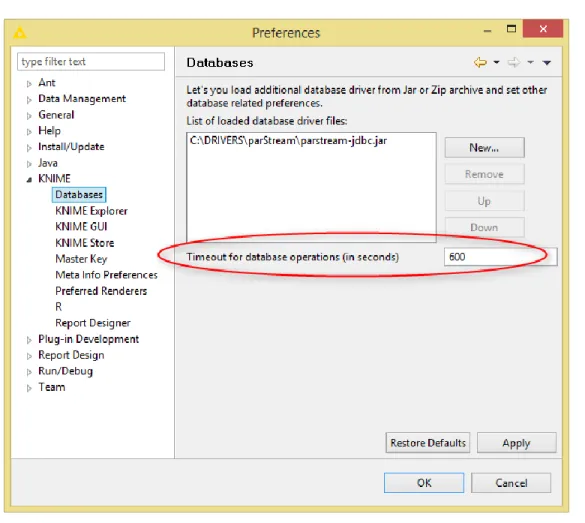Select the Install/Update label
This screenshot has height=523, width=585.
tap(71, 147)
